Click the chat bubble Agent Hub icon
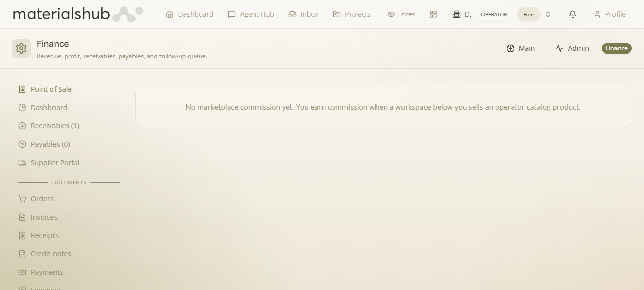The width and height of the screenshot is (644, 290). pyautogui.click(x=232, y=14)
